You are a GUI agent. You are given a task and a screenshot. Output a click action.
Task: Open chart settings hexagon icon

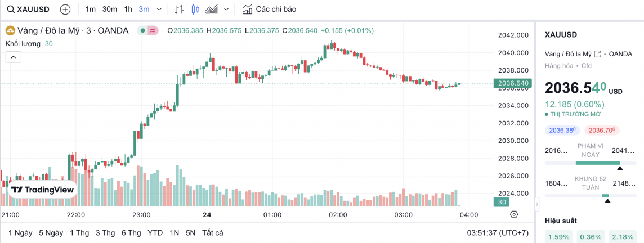coord(513,214)
